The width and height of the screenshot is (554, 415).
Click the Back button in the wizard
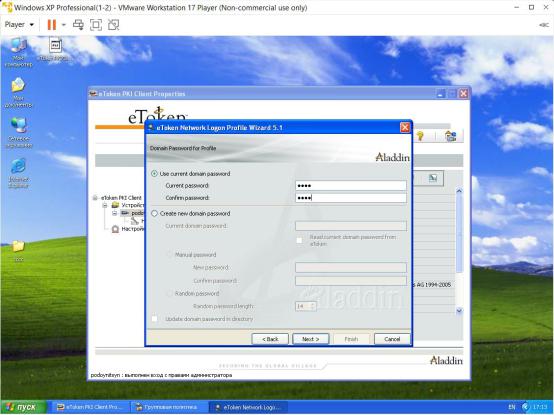pyautogui.click(x=270, y=339)
